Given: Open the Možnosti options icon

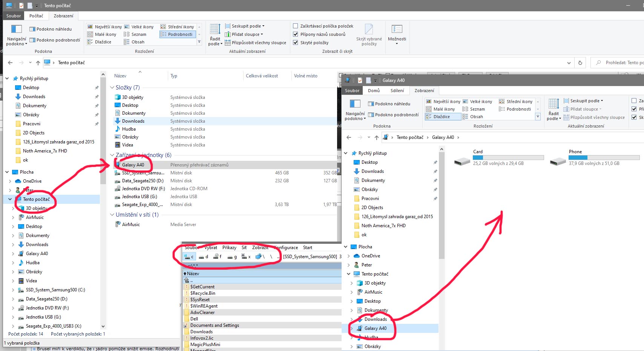Looking at the screenshot, I should coord(397,29).
